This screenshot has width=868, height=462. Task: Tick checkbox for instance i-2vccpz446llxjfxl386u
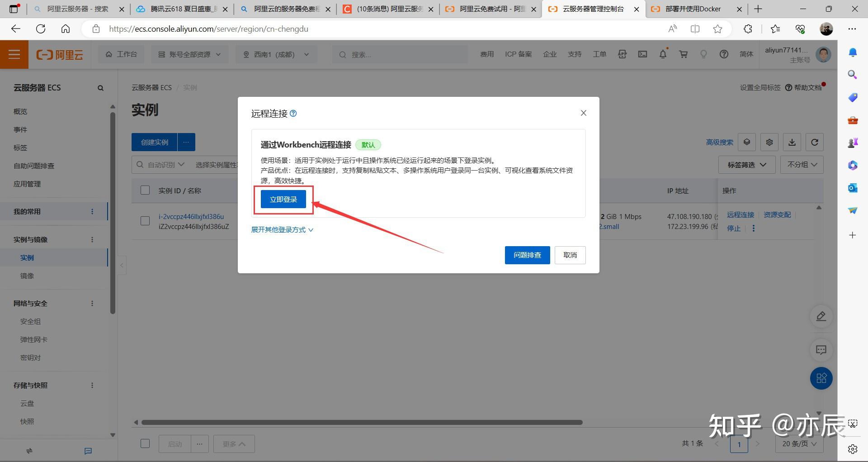tap(145, 221)
